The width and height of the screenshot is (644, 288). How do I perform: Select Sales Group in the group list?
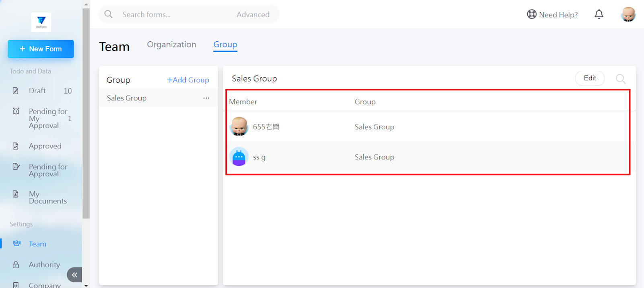[x=127, y=98]
